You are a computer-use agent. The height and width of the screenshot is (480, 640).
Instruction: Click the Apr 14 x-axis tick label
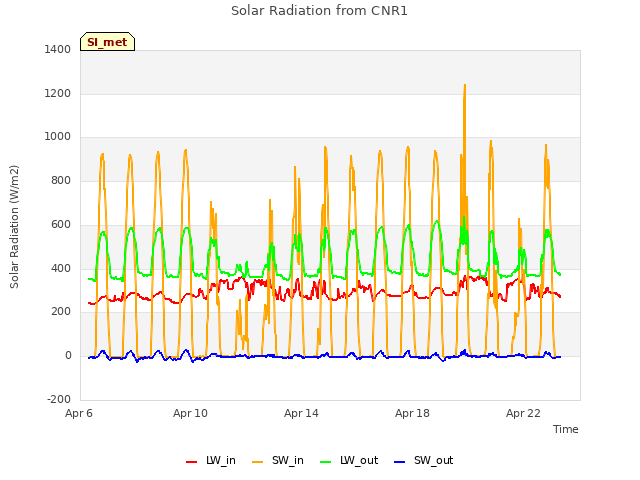click(301, 413)
